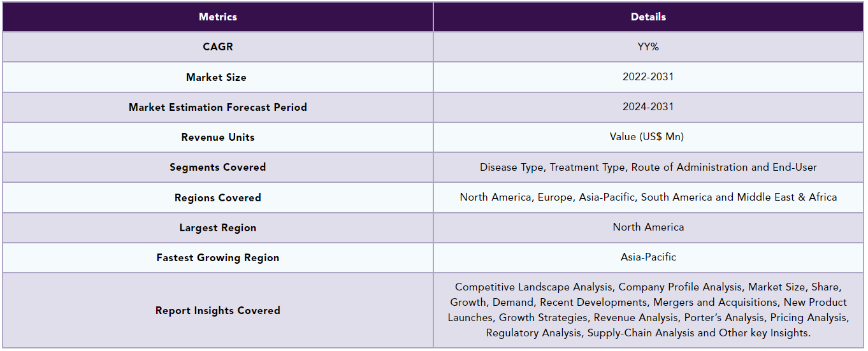Select the Market Size label cell
The image size is (868, 351).
pos(218,77)
